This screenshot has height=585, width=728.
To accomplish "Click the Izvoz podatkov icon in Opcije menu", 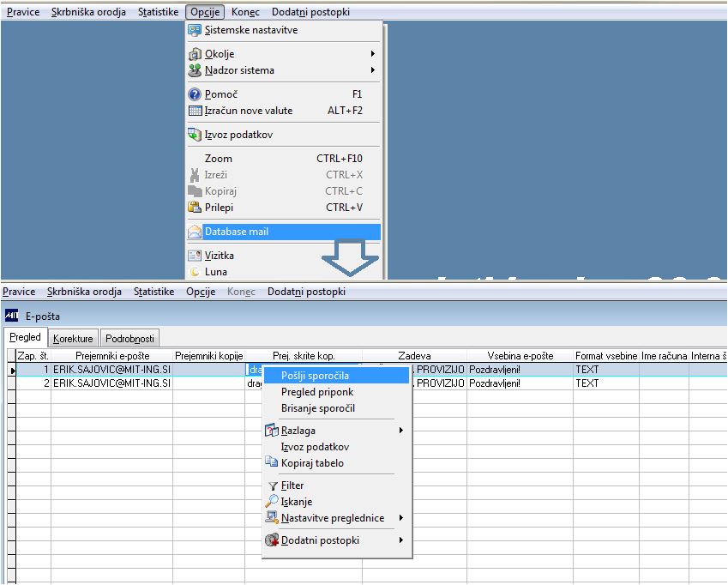I will [x=195, y=135].
